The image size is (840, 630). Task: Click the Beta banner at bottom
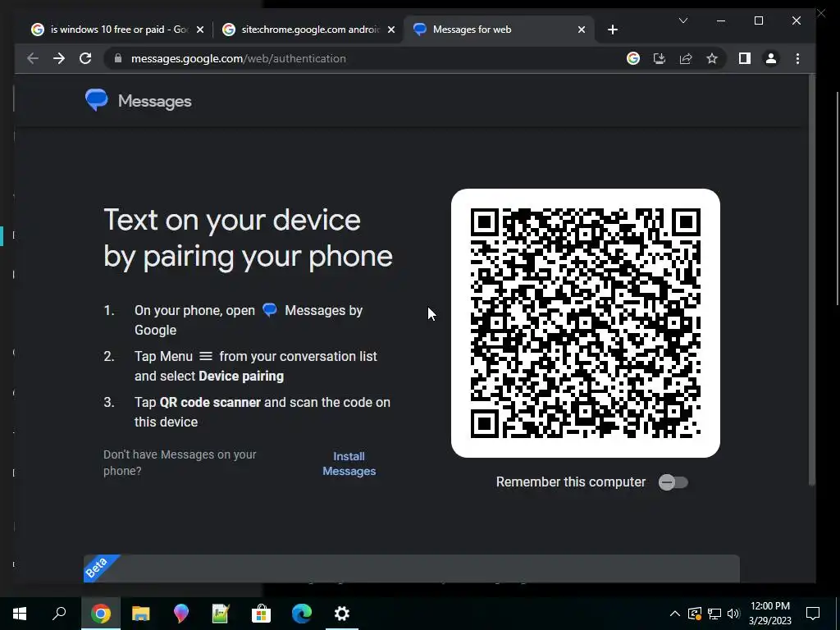pyautogui.click(x=412, y=568)
